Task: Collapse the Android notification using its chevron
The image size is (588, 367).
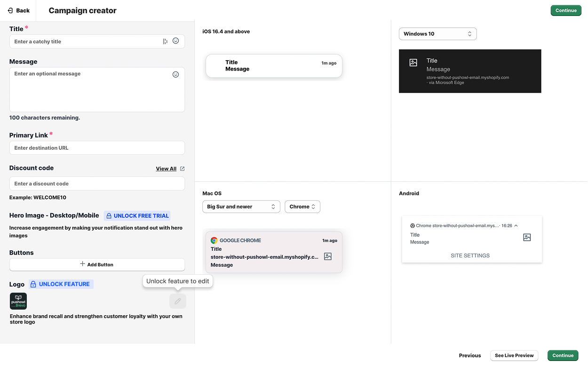Action: click(516, 225)
